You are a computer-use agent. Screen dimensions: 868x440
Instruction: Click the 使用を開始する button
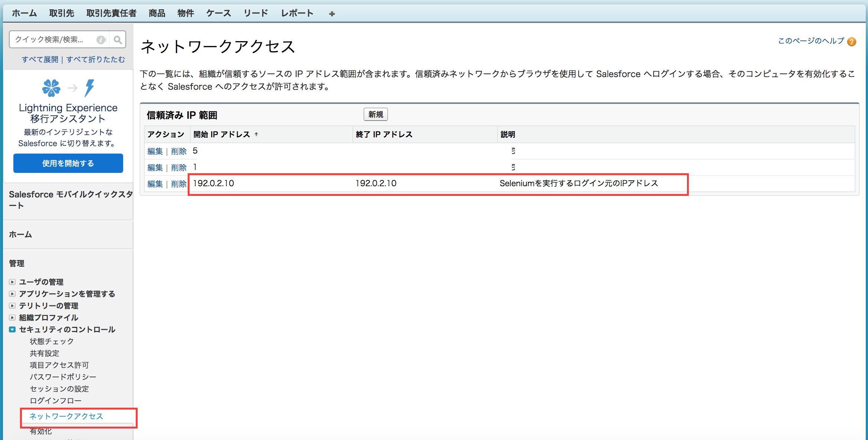pos(68,163)
